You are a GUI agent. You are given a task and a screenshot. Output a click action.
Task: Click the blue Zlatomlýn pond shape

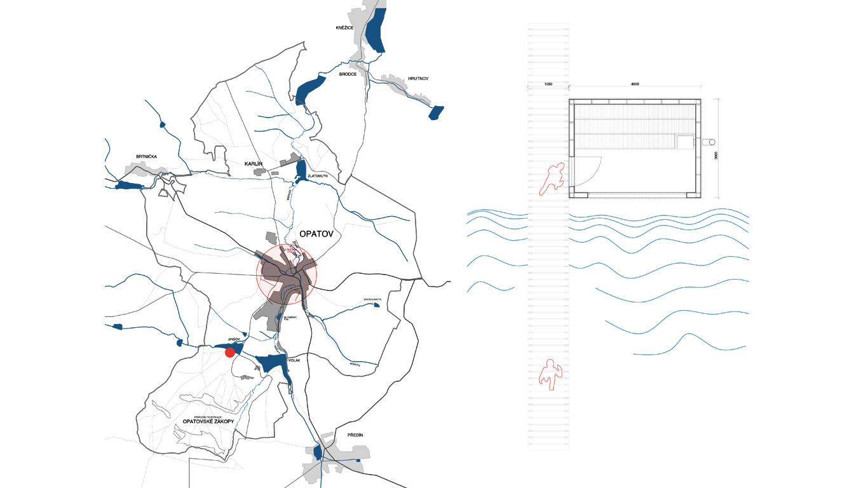(301, 170)
